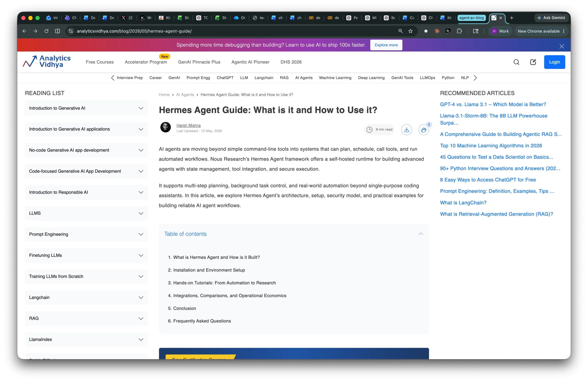Click the site info icon in address bar
The image size is (588, 382).
pyautogui.click(x=71, y=31)
